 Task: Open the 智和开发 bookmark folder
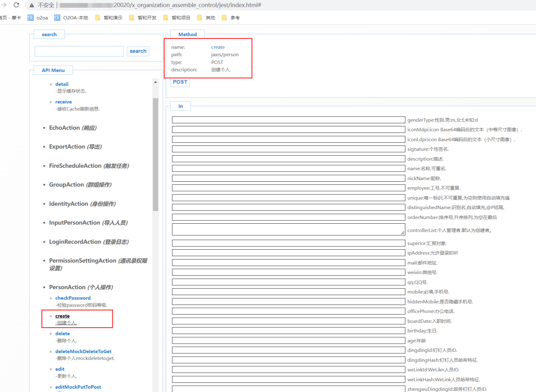(x=143, y=18)
